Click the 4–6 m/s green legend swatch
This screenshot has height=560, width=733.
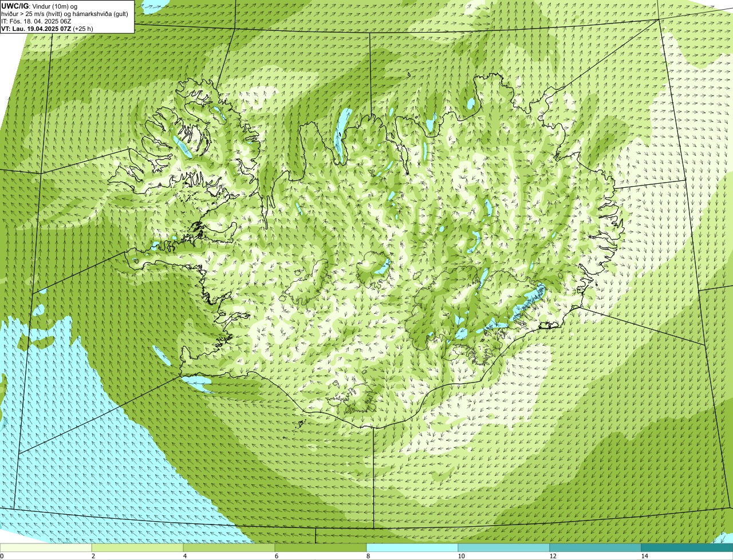coord(229,547)
